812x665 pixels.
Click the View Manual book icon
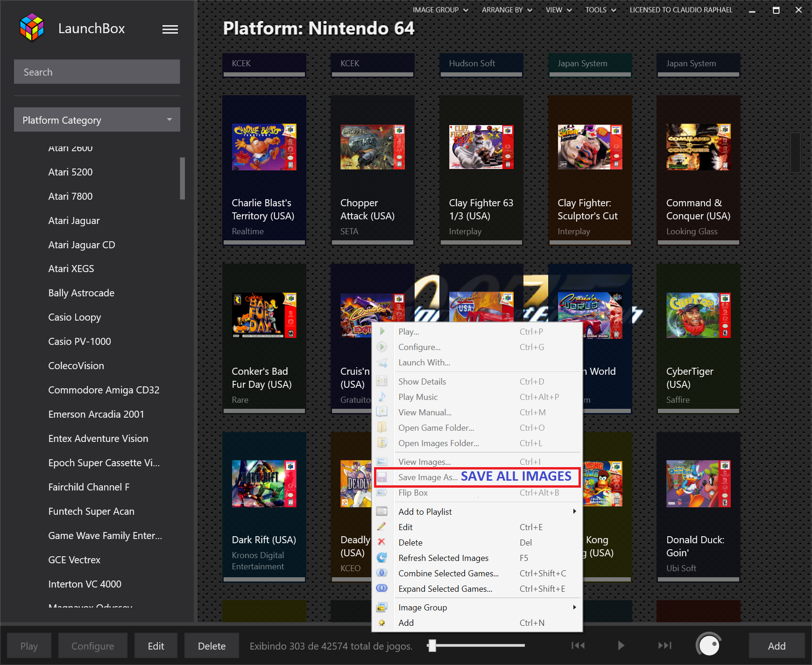[x=382, y=412]
